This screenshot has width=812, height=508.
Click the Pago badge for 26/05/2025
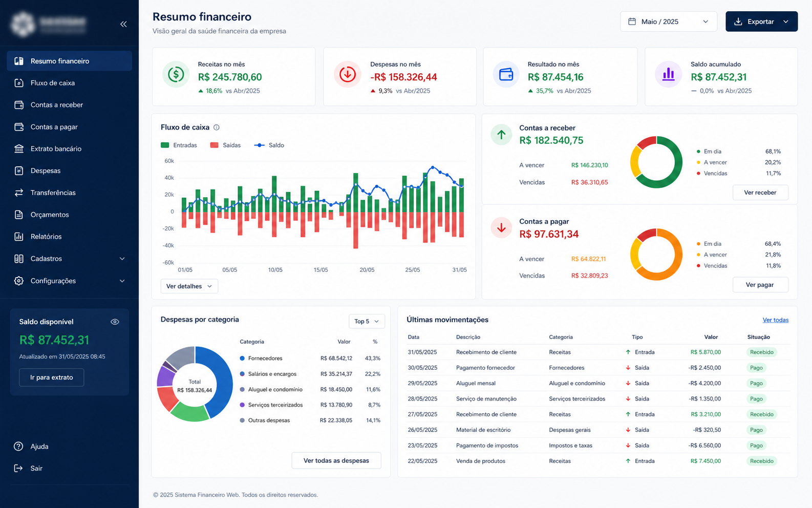tap(757, 430)
